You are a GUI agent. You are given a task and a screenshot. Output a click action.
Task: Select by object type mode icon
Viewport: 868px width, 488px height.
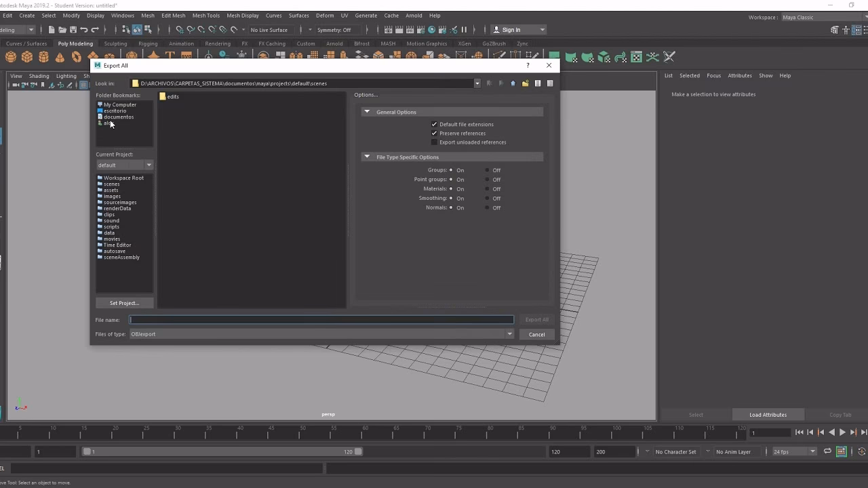(137, 30)
